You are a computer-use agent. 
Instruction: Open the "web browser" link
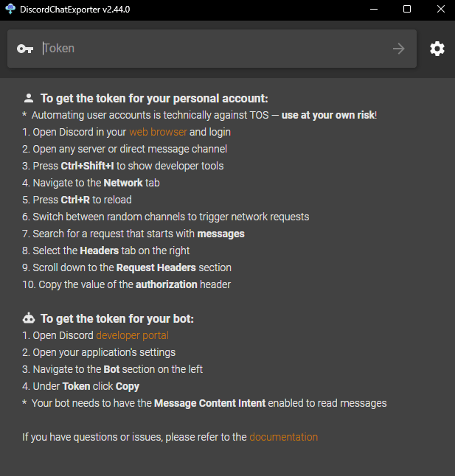coord(158,132)
